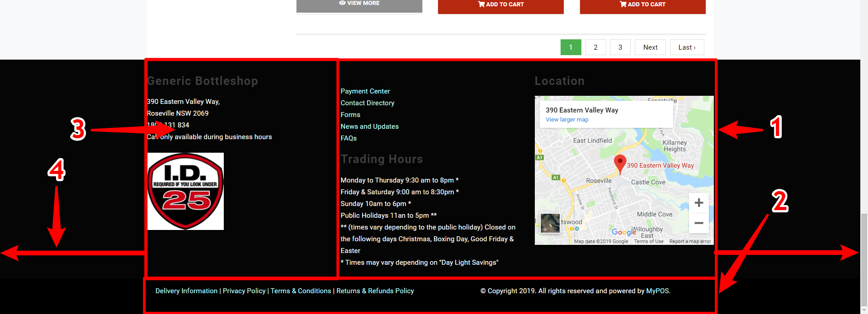Go to page 2 of results
Viewport: 868px width, 314px height.
point(595,47)
